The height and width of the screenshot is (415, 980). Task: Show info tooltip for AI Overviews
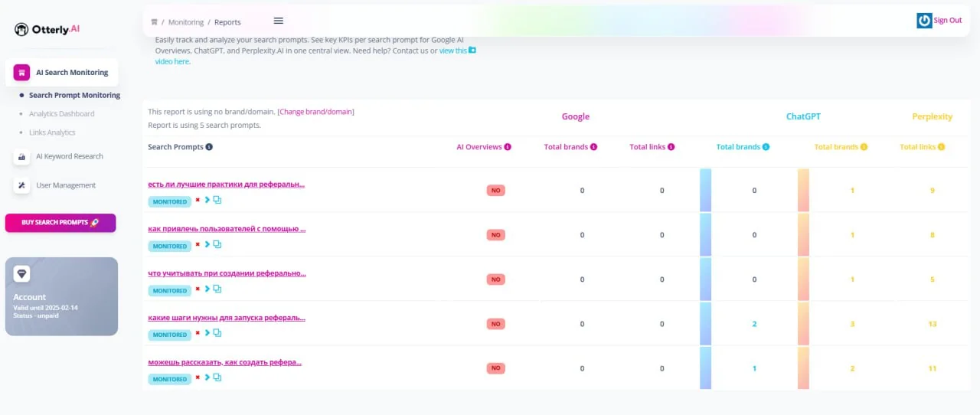507,147
